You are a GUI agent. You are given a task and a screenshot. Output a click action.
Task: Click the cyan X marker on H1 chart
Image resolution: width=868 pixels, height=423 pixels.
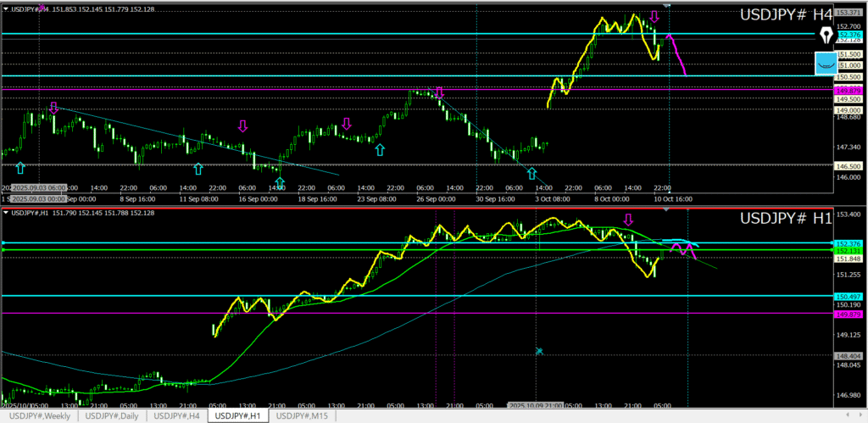(x=538, y=350)
